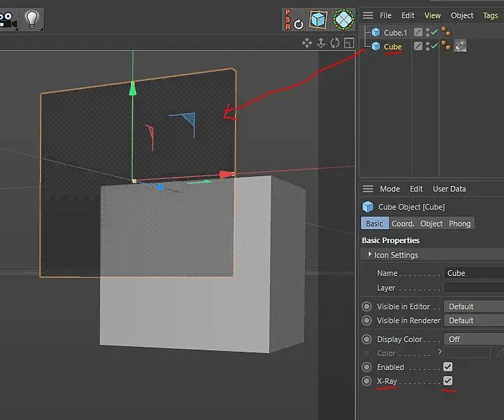Click the gizmo origin center point
This screenshot has height=420, width=504.
(x=134, y=181)
